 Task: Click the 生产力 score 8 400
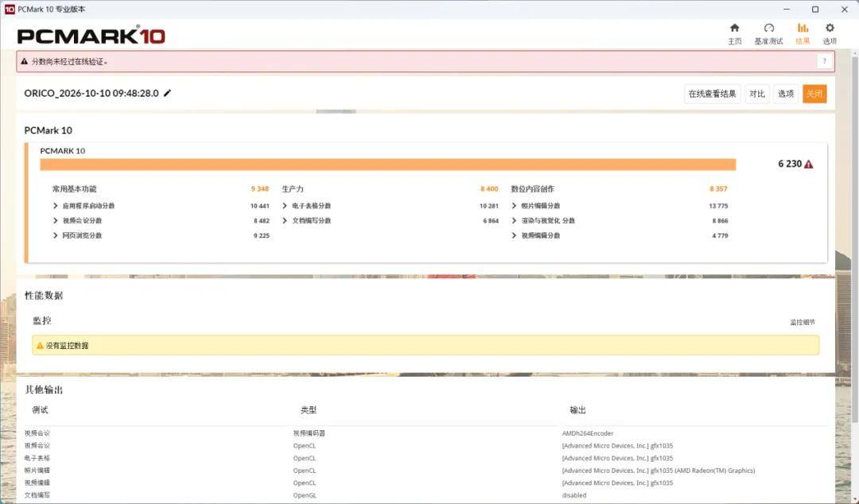489,189
